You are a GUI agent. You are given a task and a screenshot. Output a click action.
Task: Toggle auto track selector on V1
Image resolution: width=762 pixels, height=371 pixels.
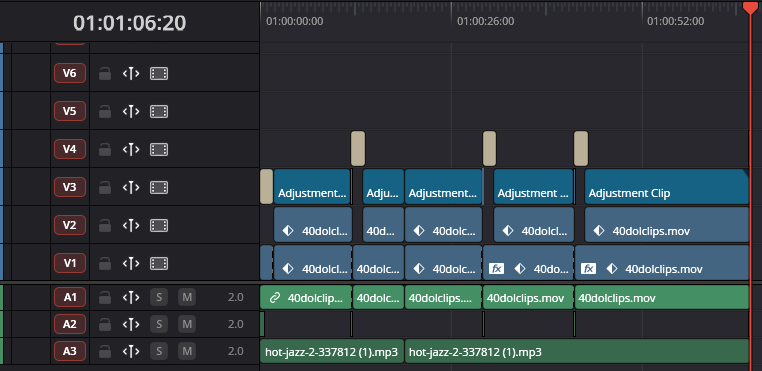(131, 264)
